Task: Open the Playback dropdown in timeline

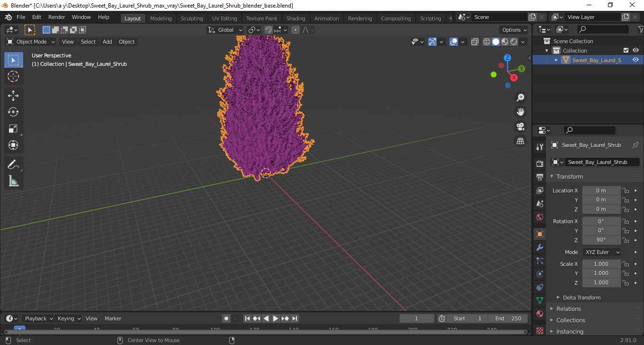Action: (x=38, y=318)
